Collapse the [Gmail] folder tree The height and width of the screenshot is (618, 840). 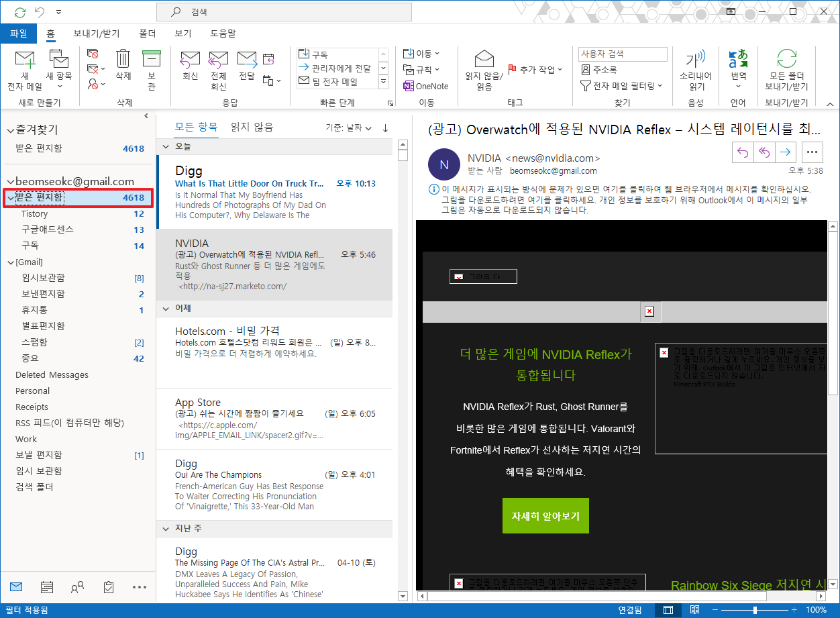[11, 262]
